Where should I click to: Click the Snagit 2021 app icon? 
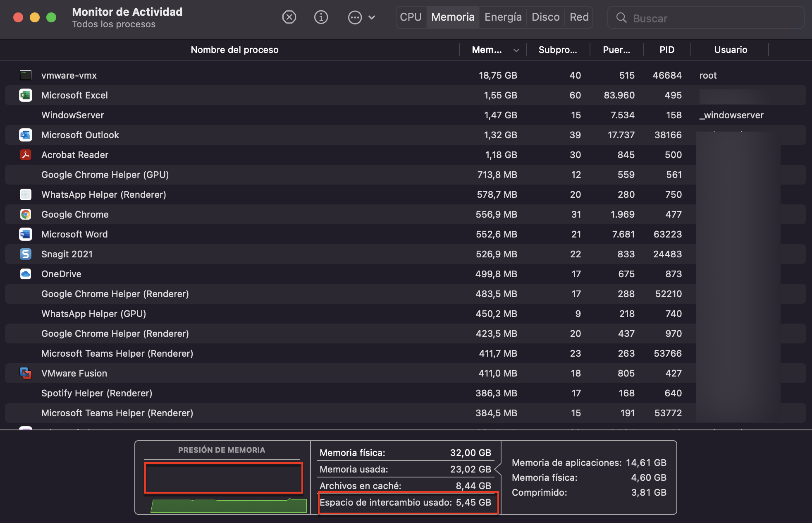point(26,254)
